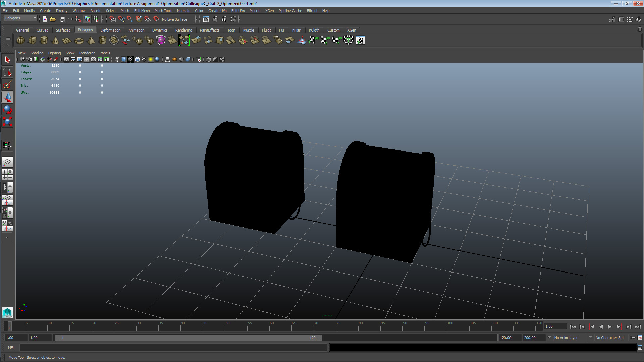Click the Save scene icon
Screen dimensions: 644x362
[62, 19]
